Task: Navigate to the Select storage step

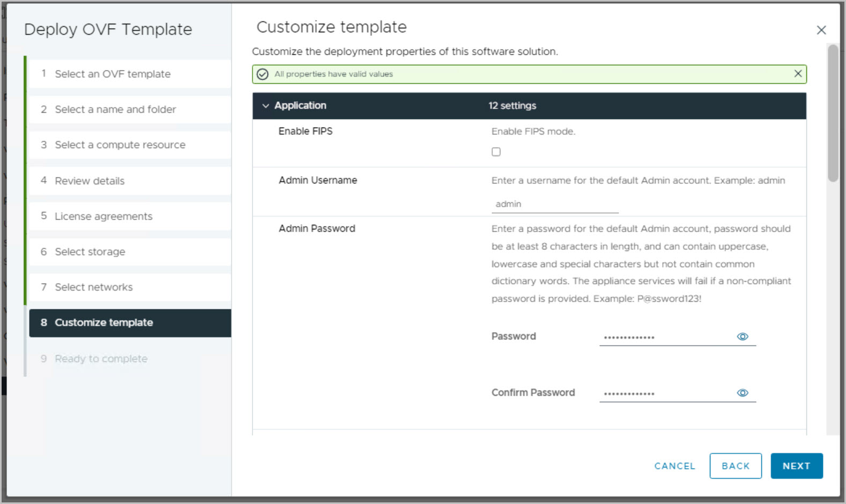Action: (x=90, y=252)
